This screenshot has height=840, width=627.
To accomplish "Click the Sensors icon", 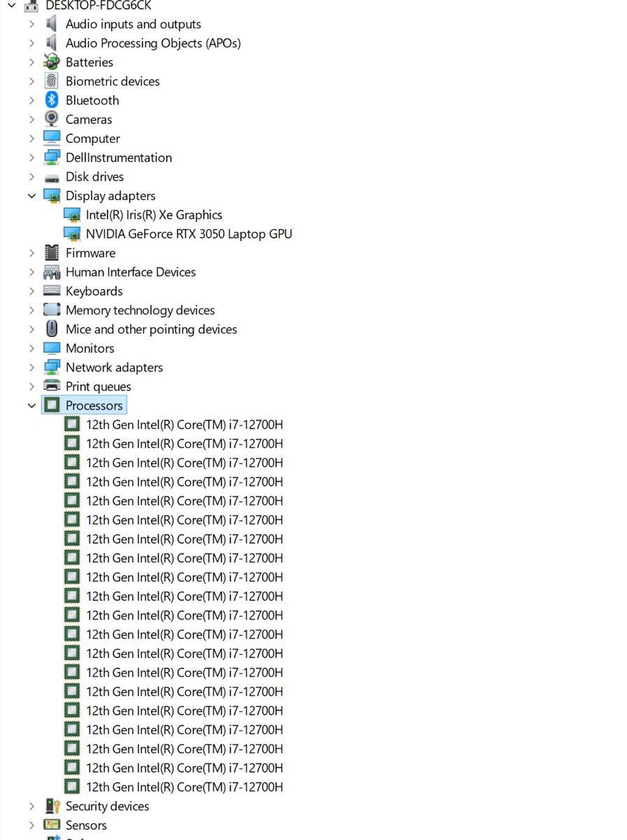I will click(52, 825).
